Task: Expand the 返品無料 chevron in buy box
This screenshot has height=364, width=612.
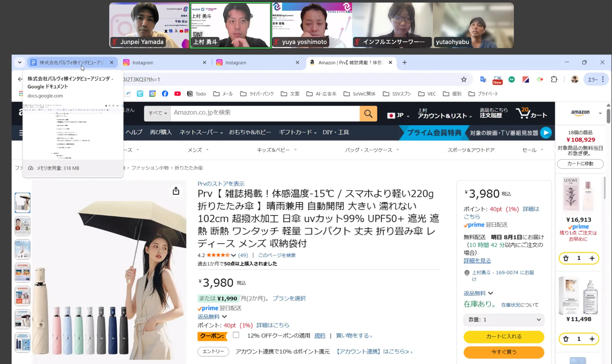Action: (491, 293)
